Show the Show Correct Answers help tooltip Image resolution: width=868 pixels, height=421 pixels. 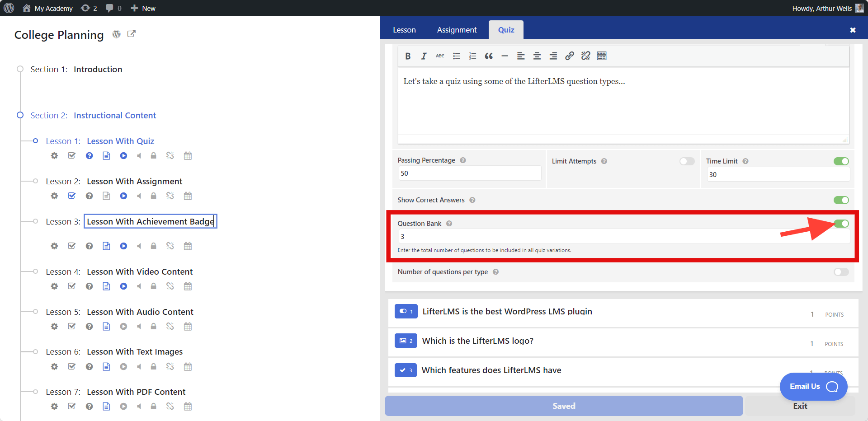pos(472,200)
